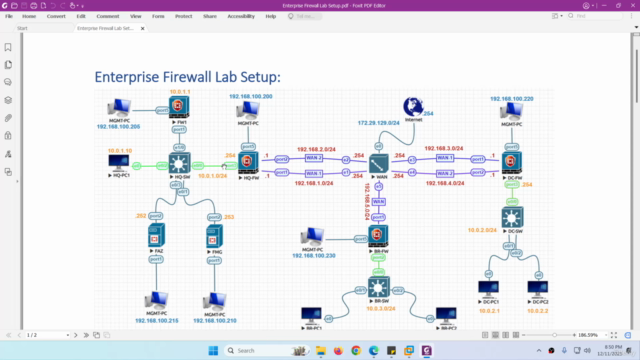Viewport: 640px width, 360px height.
Task: Click the previous view icon in status bar
Action: (x=96, y=335)
